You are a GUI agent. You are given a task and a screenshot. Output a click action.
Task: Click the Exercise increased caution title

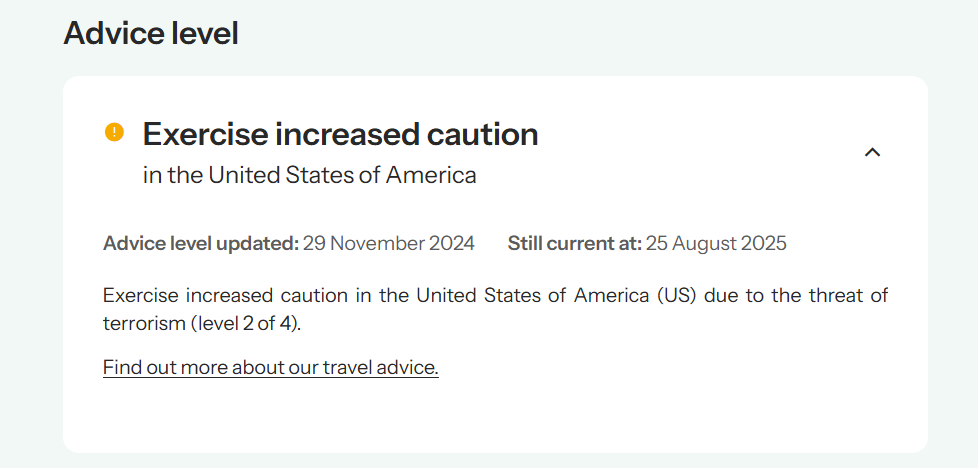point(340,133)
